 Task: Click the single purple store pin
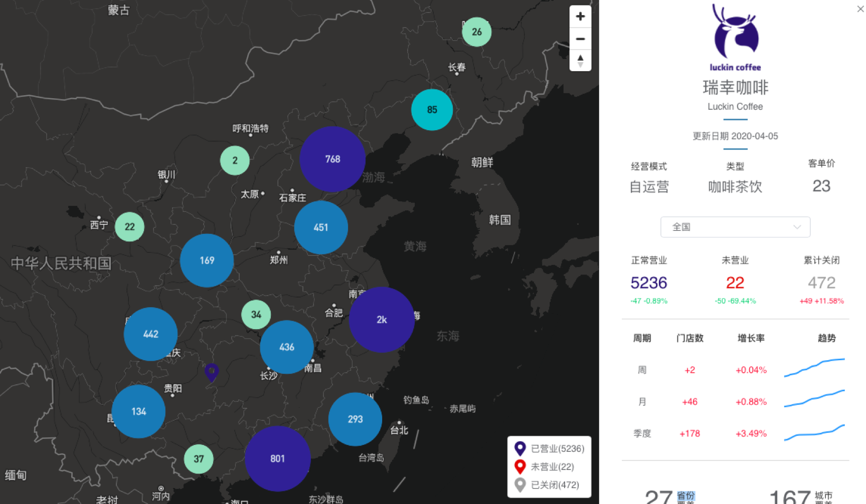tap(212, 372)
